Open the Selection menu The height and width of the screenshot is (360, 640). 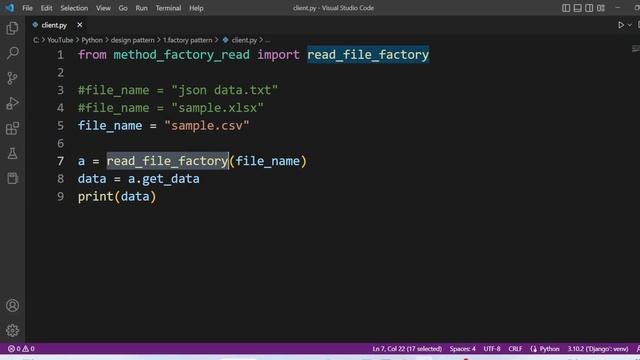(x=74, y=8)
